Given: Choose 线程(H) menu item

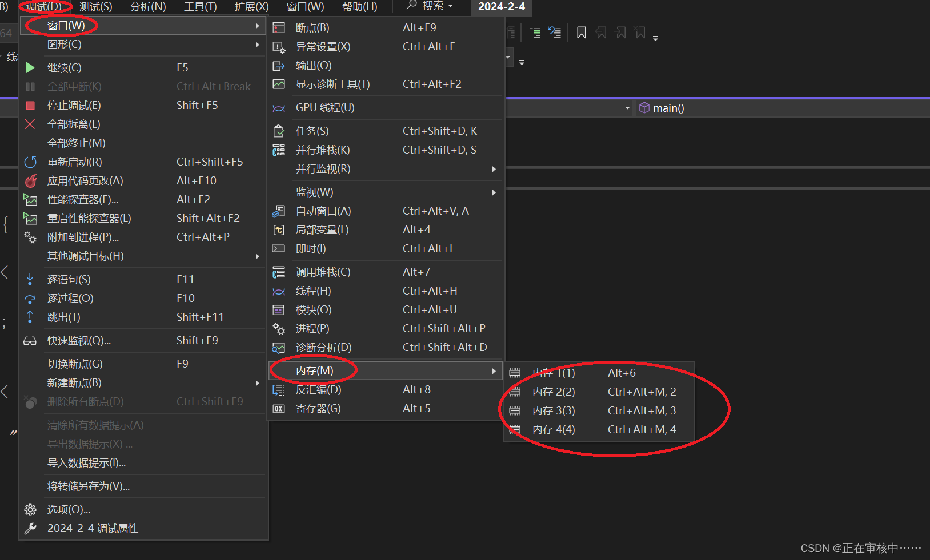Looking at the screenshot, I should point(386,291).
